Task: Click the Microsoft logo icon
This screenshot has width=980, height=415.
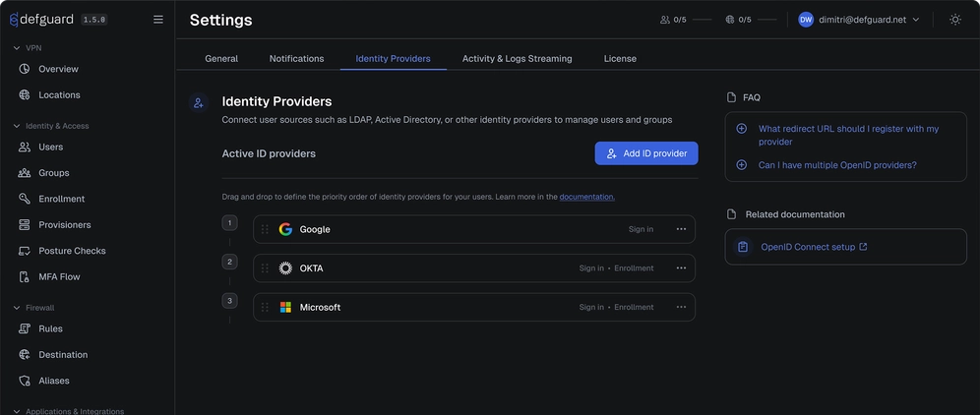Action: 285,308
